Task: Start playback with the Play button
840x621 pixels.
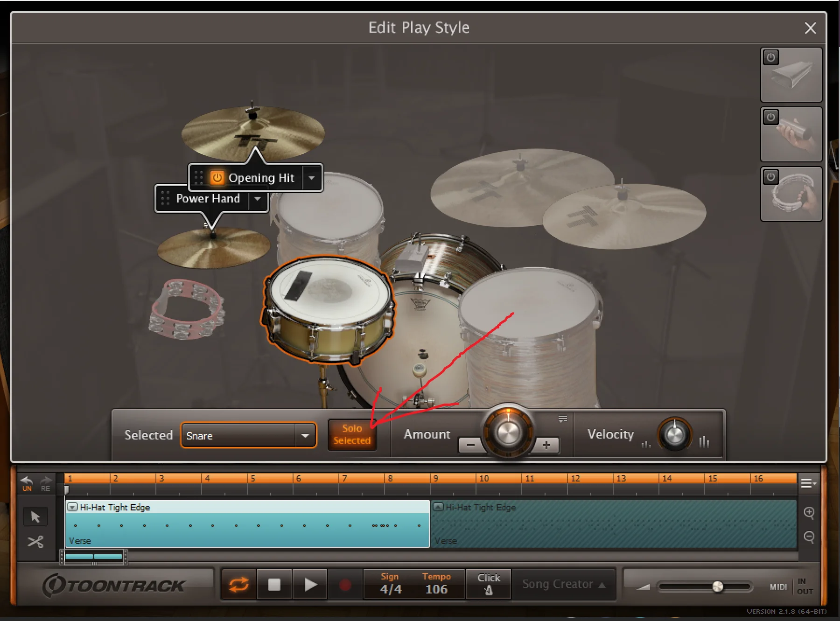Action: (310, 585)
